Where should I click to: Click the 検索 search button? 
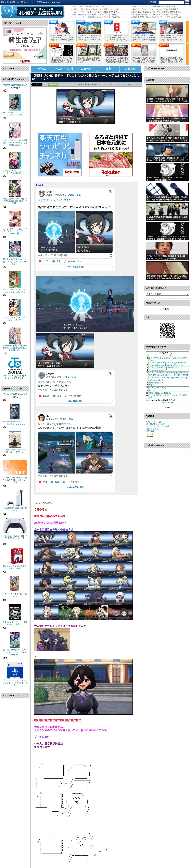click(x=187, y=2)
